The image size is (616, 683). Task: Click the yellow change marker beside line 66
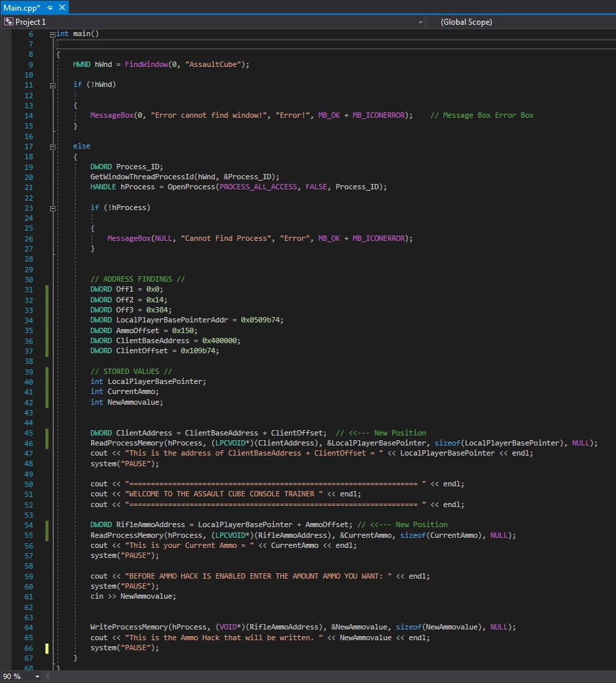pyautogui.click(x=45, y=647)
